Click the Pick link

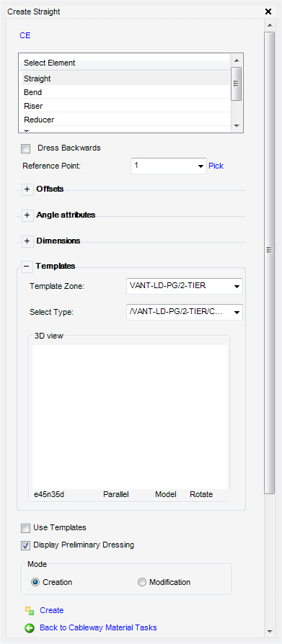(216, 166)
